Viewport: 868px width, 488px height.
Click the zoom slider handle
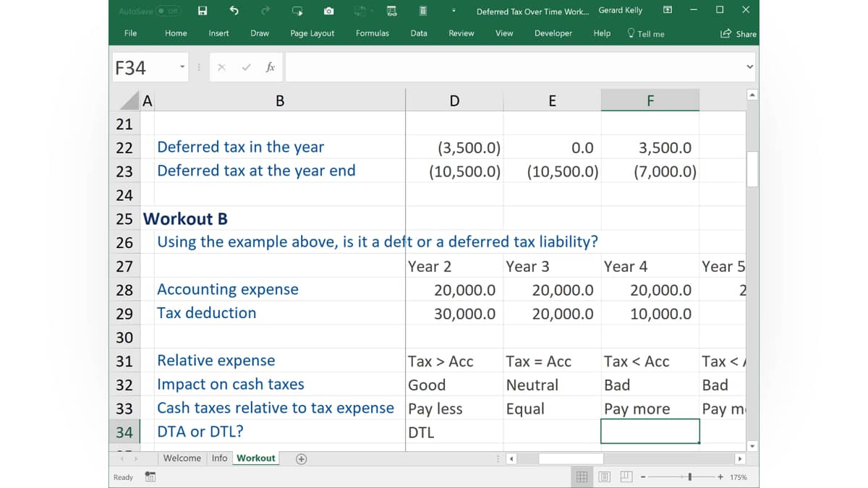click(x=691, y=477)
